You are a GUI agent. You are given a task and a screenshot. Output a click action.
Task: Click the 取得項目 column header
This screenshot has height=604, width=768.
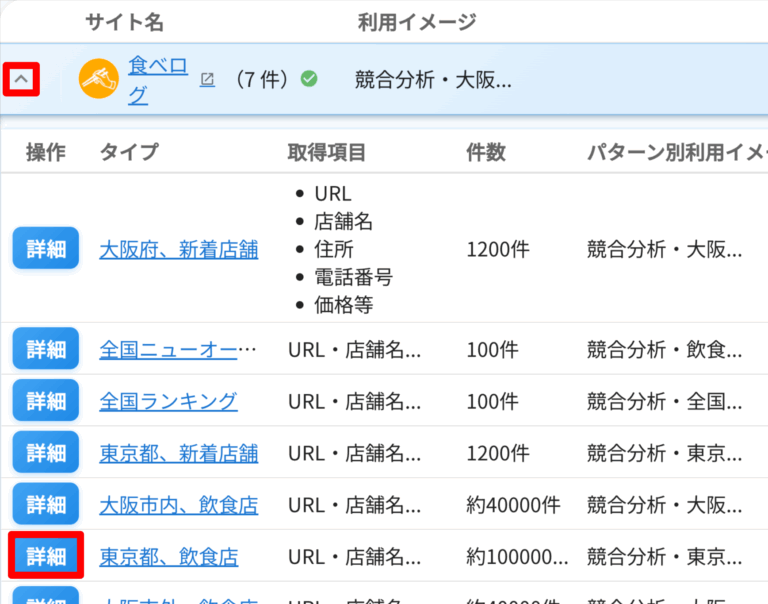[327, 152]
